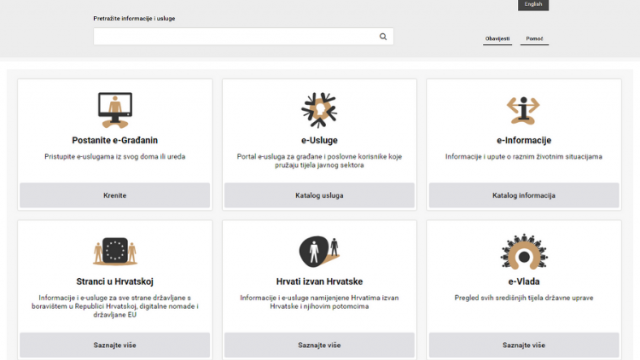Open Katalog usluga
Viewport: 640px width, 360px height.
coord(319,196)
